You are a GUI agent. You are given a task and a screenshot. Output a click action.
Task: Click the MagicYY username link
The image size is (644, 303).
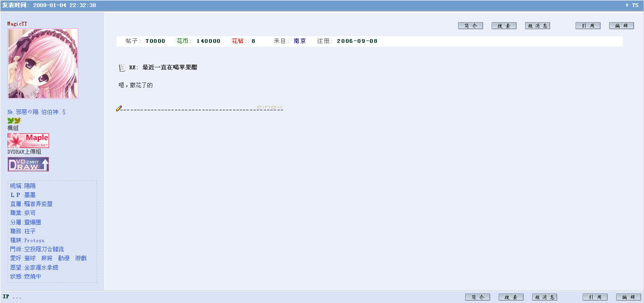17,24
